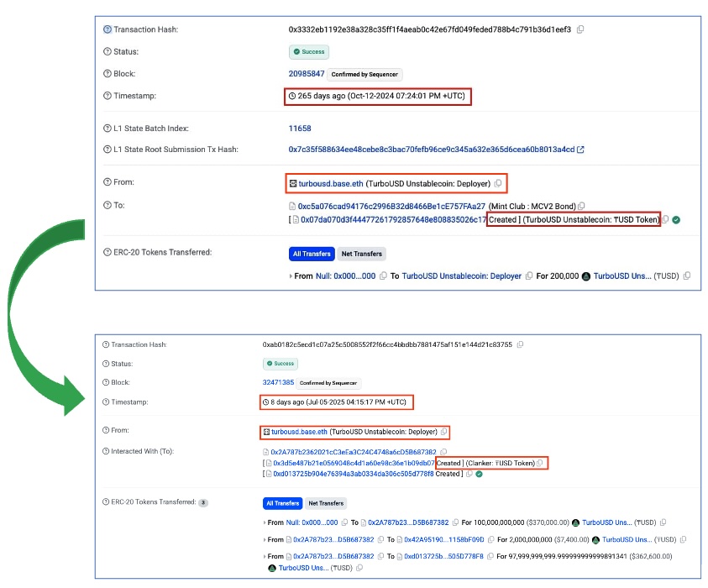Viewport: 708px width, 588px height.
Task: Open block 32471385 link
Action: (x=278, y=382)
